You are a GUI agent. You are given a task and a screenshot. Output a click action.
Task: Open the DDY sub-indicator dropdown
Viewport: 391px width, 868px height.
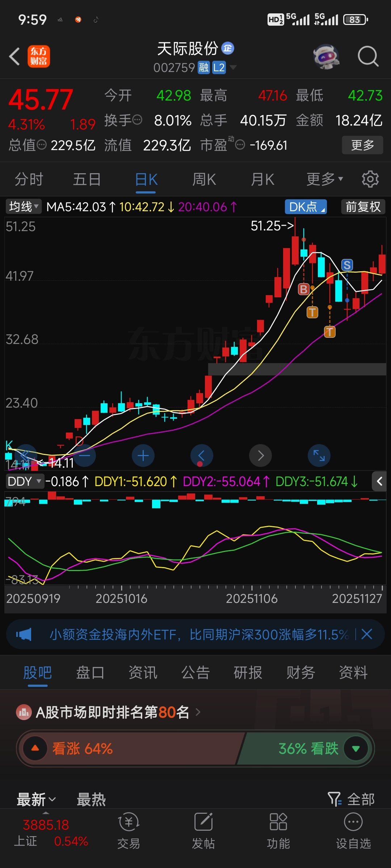click(25, 481)
